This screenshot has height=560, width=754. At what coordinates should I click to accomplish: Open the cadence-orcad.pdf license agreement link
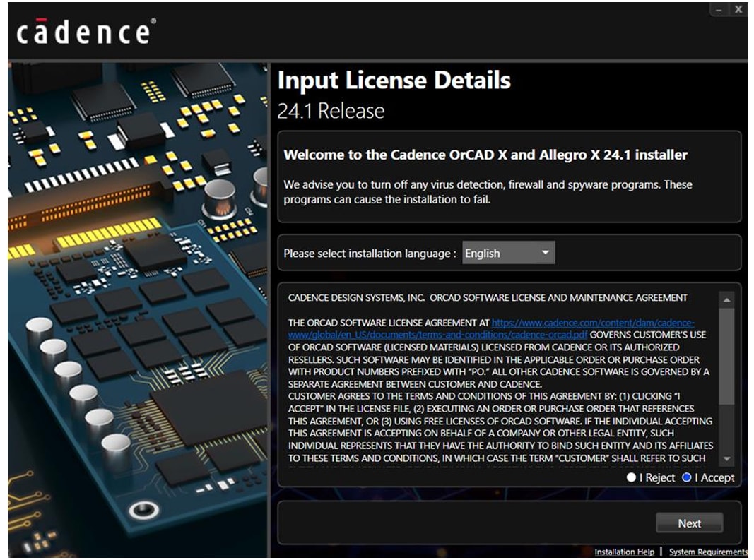point(491,328)
